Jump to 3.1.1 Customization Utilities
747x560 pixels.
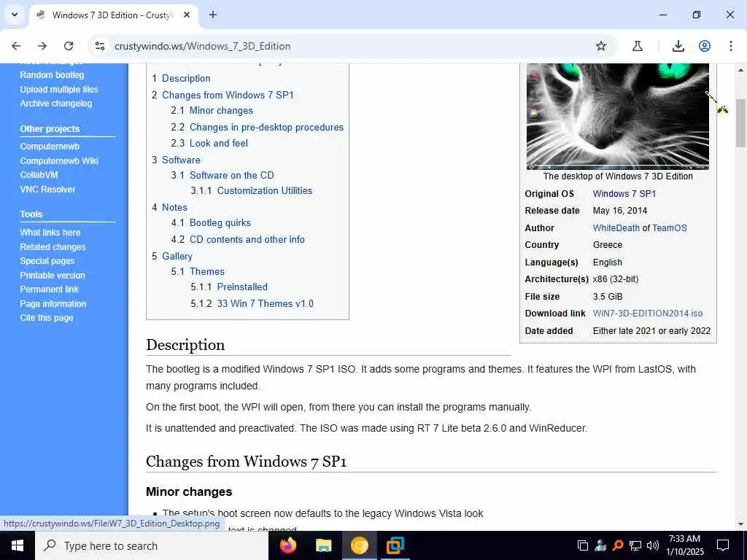[252, 190]
